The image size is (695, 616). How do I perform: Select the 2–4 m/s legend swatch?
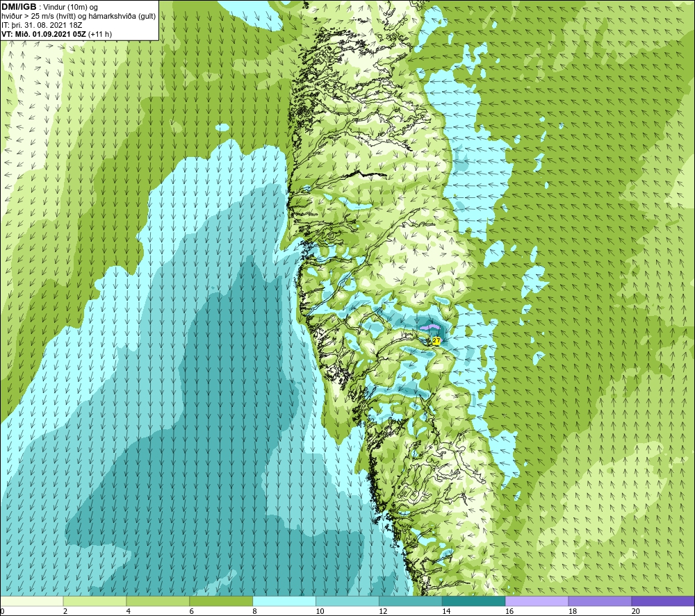click(95, 601)
